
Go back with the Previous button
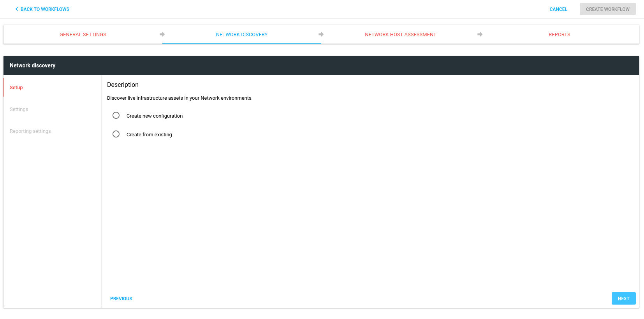pos(121,299)
